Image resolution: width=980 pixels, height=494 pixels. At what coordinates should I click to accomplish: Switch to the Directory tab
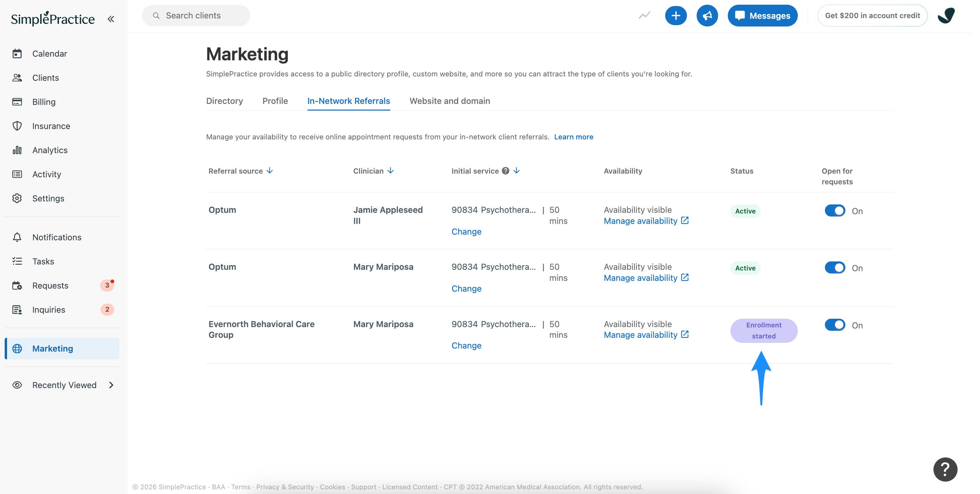tap(224, 101)
